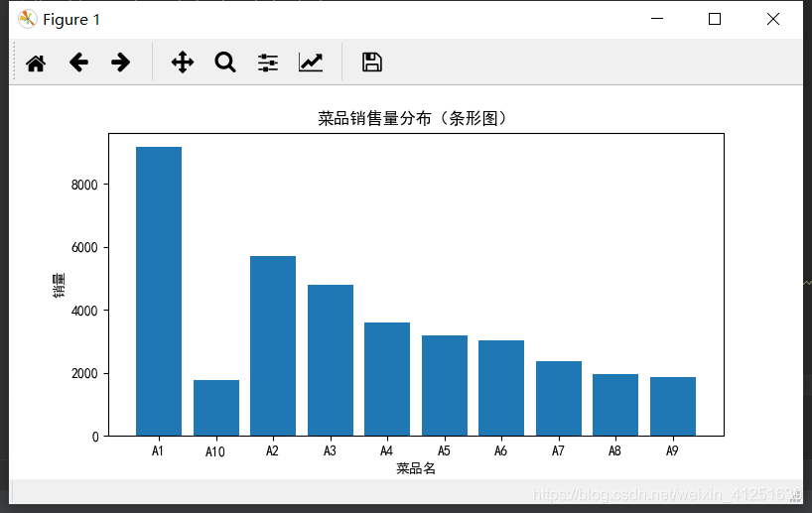Image resolution: width=812 pixels, height=513 pixels.
Task: Click the A10 x-axis tick label
Action: (x=214, y=451)
